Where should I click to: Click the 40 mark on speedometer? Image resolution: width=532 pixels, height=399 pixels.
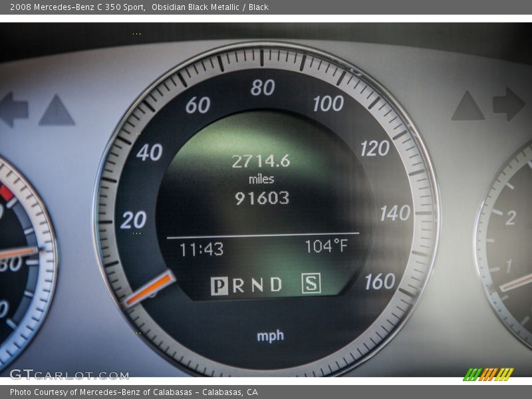pos(150,152)
